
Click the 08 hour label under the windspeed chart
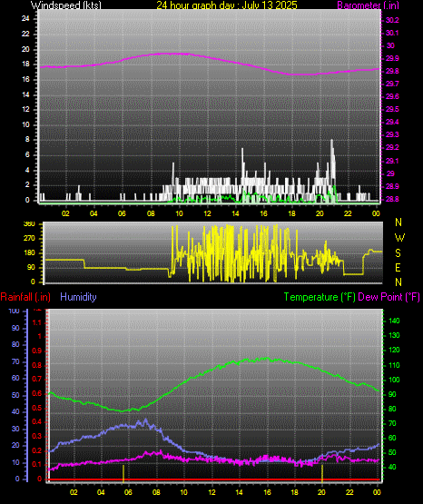coord(151,213)
